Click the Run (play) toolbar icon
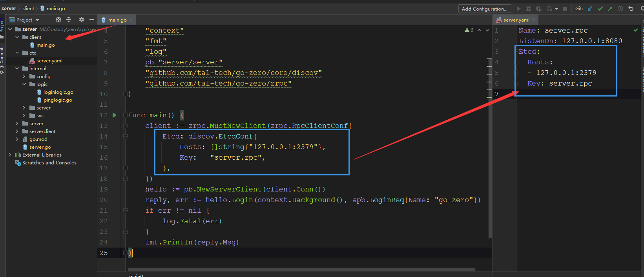This screenshot has height=277, width=644. point(518,9)
